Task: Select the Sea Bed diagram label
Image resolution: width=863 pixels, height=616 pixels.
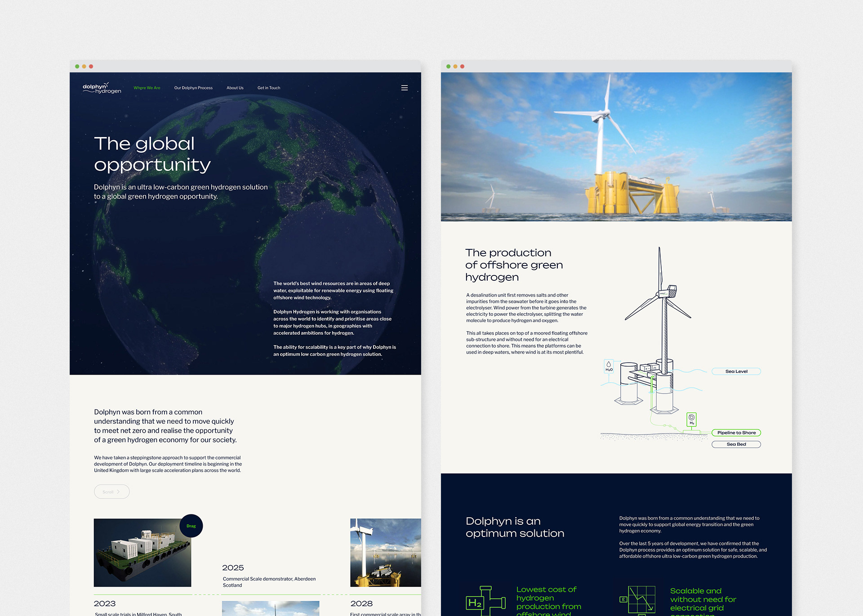Action: click(x=736, y=444)
